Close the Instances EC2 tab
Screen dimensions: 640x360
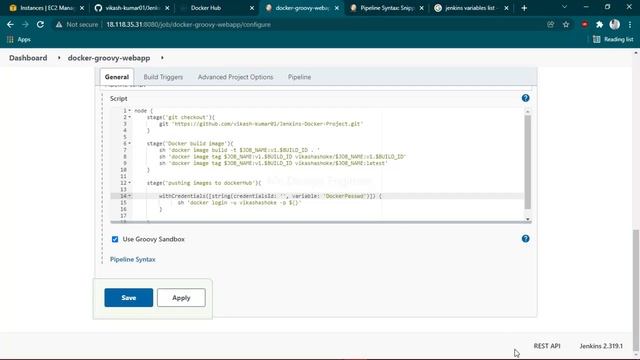[x=82, y=8]
